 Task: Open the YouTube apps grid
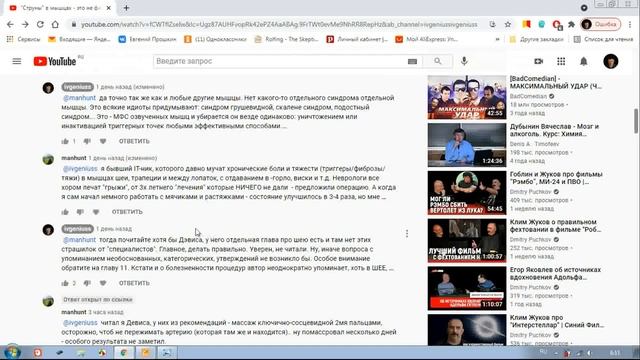point(561,61)
